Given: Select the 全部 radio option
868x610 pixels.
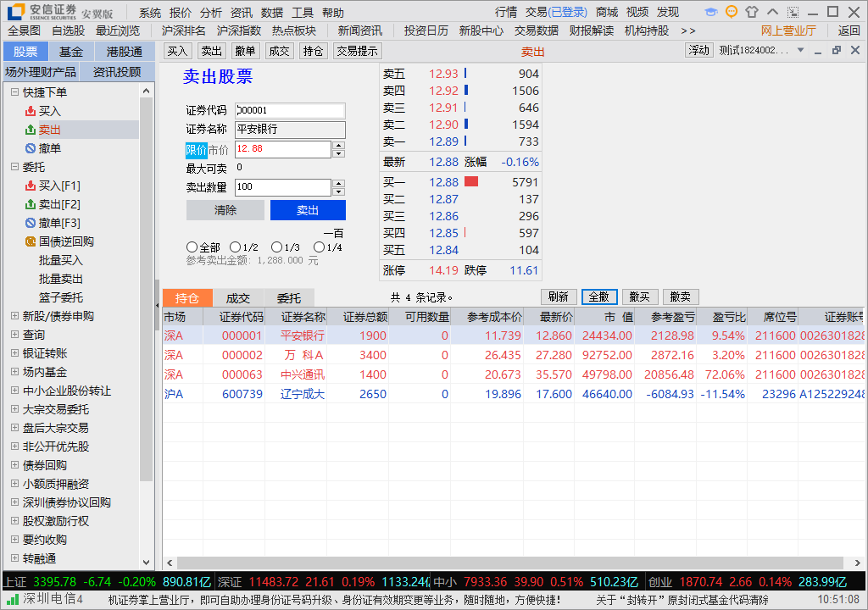Looking at the screenshot, I should click(x=192, y=247).
